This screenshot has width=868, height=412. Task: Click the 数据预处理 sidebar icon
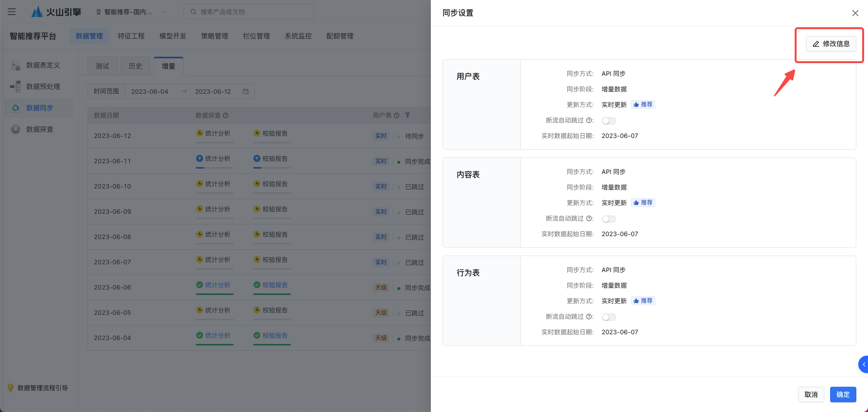click(x=16, y=86)
